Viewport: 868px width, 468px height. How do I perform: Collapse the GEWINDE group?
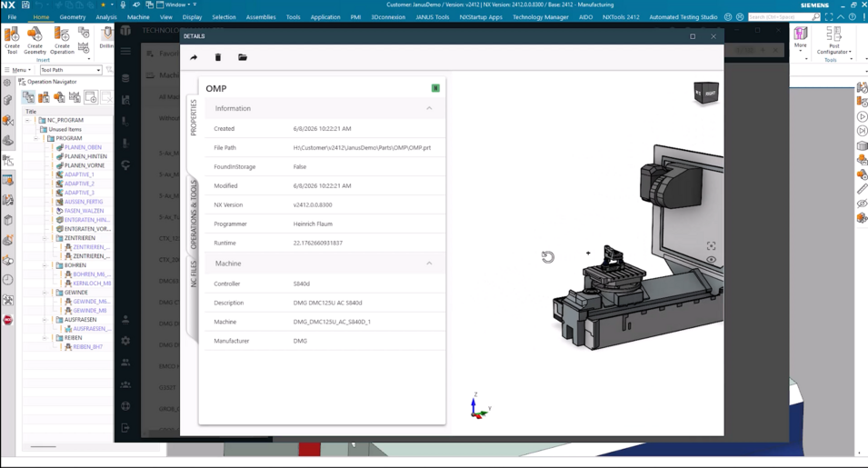(45, 293)
